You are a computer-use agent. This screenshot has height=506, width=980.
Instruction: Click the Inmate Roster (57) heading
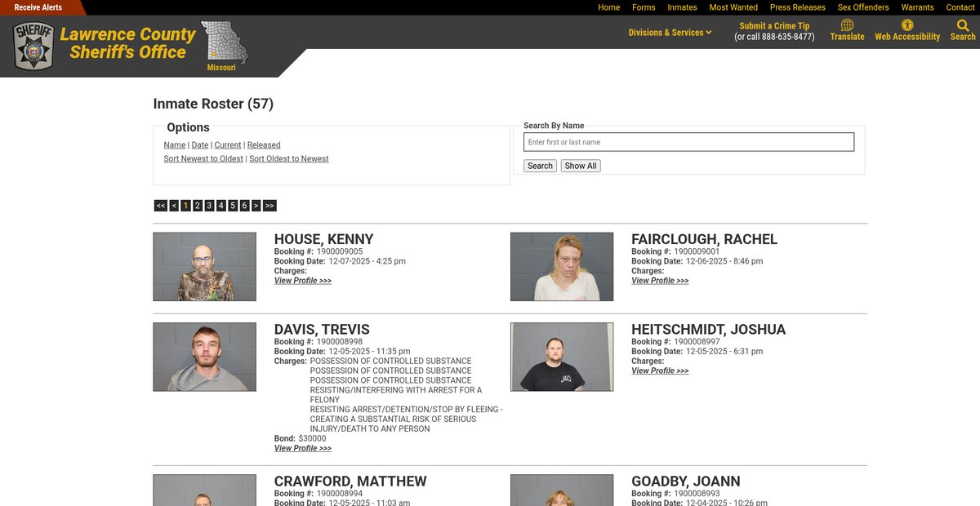[213, 104]
